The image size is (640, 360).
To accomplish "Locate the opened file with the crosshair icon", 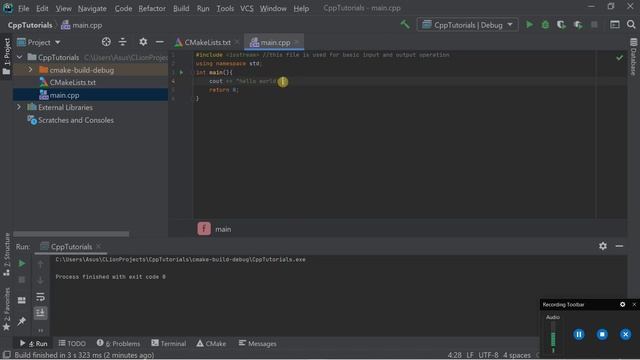I will 106,42.
